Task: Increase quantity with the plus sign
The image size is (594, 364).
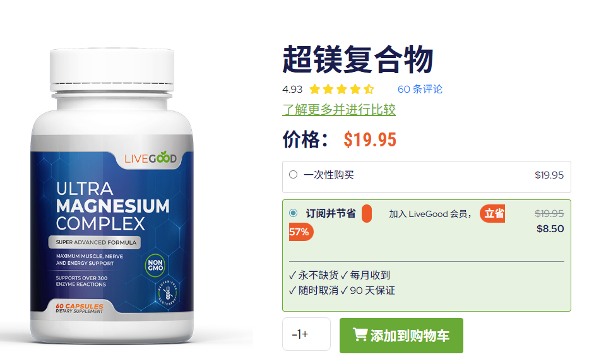Action: pyautogui.click(x=305, y=334)
